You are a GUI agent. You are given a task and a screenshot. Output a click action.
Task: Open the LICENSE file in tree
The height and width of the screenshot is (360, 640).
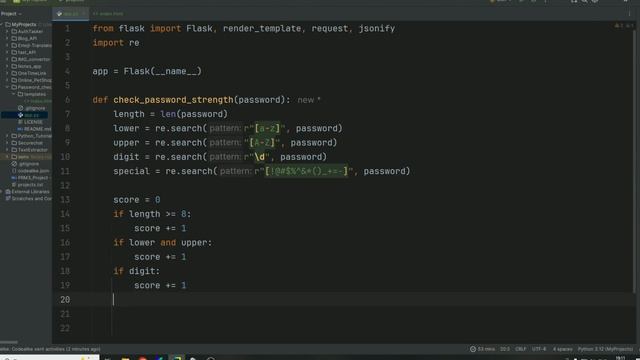(30, 122)
